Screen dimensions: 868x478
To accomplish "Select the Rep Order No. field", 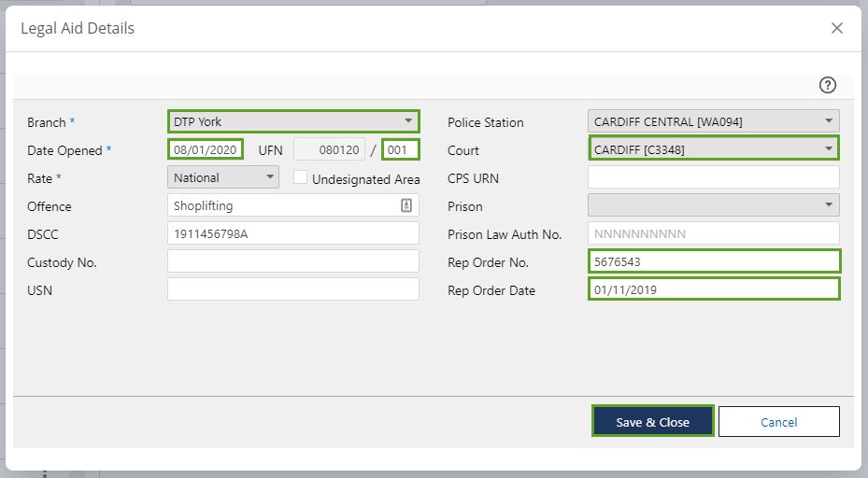I will tap(713, 261).
